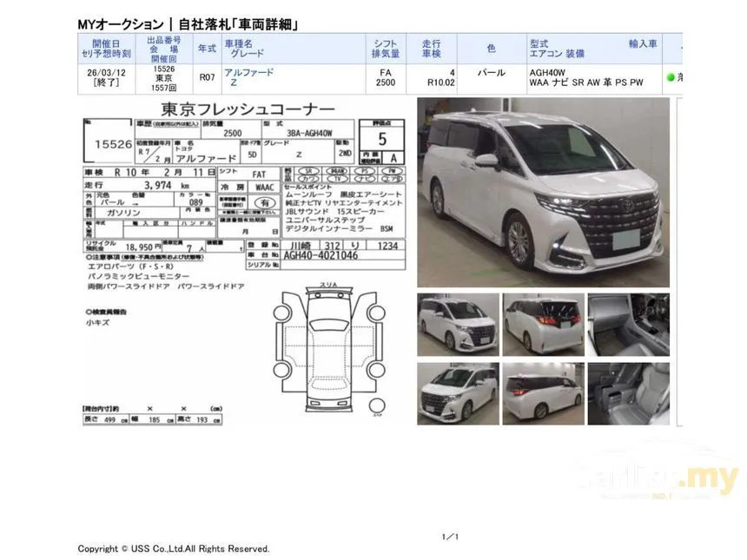Select the ガソリン fuel type
Viewport: 747px width, 560px height.
[123, 213]
